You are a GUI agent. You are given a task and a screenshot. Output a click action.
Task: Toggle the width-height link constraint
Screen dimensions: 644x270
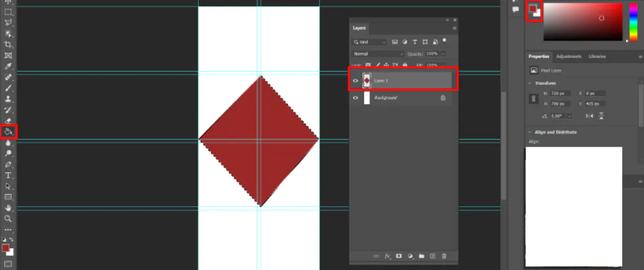[533, 98]
